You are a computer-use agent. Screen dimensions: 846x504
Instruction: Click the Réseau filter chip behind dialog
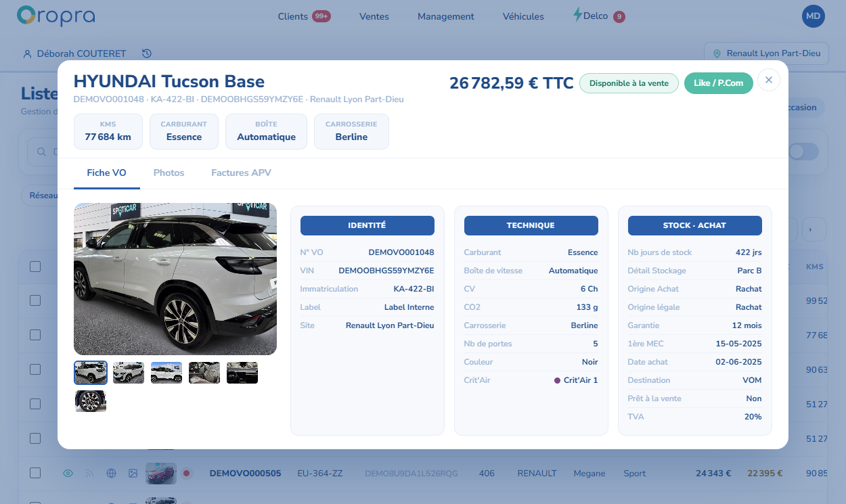(x=41, y=196)
